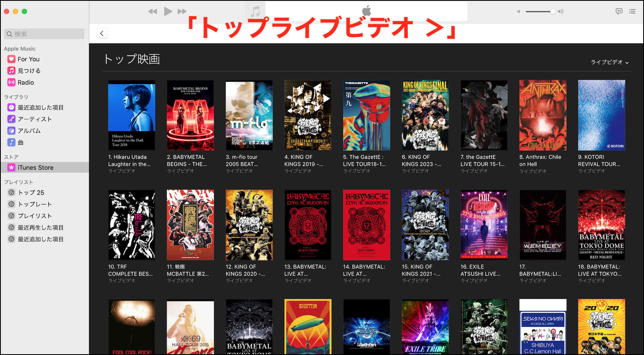Click the fast-forward next track button
The height and width of the screenshot is (355, 644).
point(182,11)
